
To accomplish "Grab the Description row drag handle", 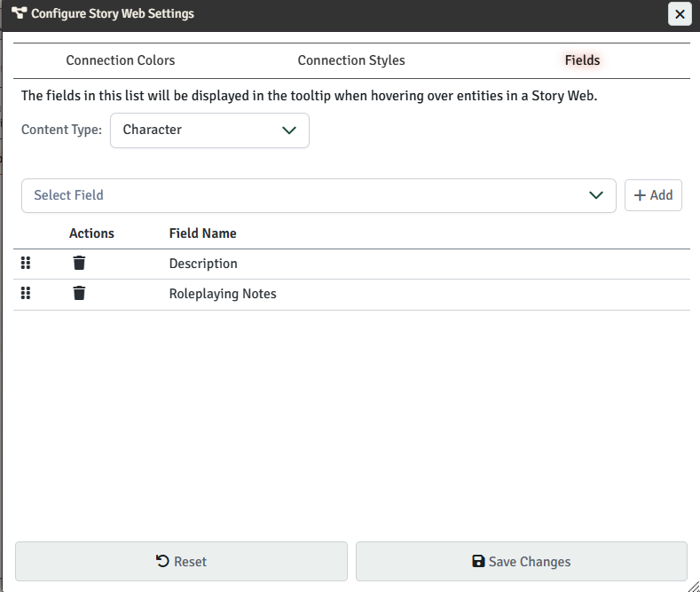I will coord(26,264).
